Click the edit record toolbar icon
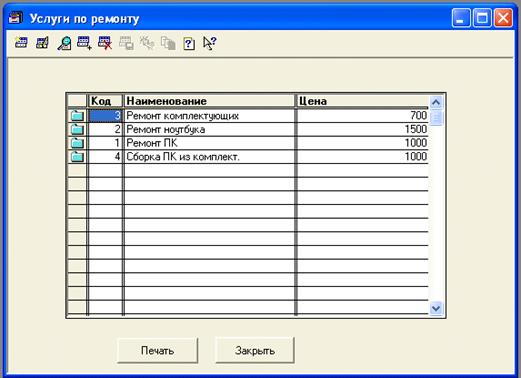 point(42,43)
